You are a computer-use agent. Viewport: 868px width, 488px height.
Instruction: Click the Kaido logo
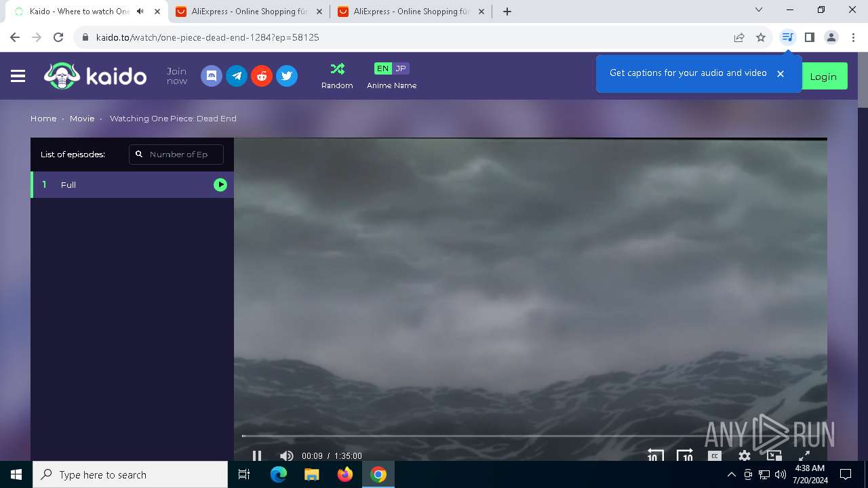tap(95, 76)
